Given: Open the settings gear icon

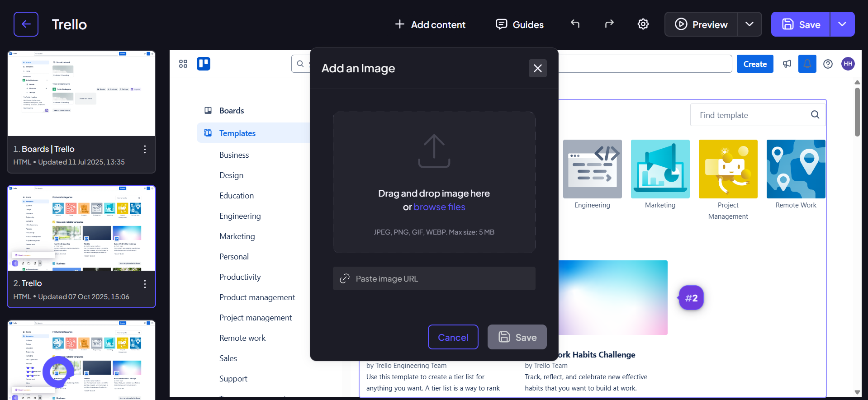Looking at the screenshot, I should pos(643,24).
